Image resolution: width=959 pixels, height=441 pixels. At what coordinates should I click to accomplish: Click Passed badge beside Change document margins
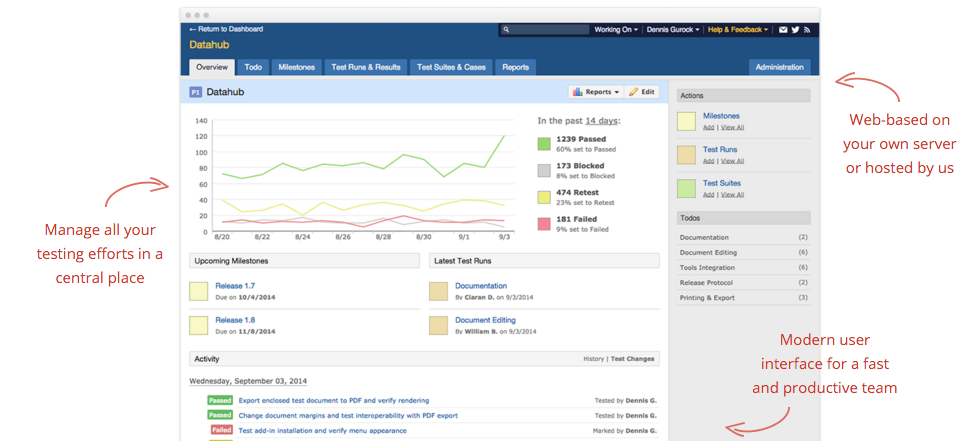point(220,415)
